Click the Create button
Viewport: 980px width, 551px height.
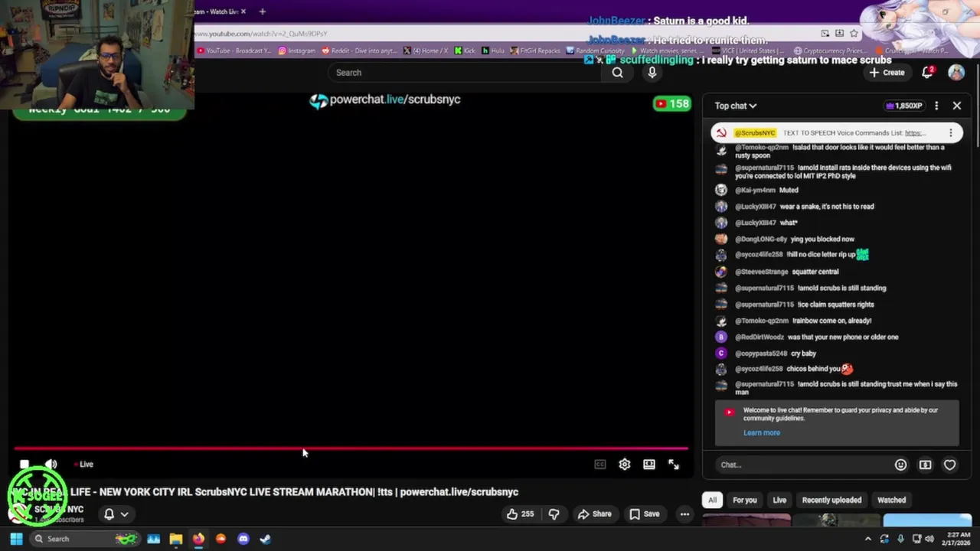[x=887, y=73]
